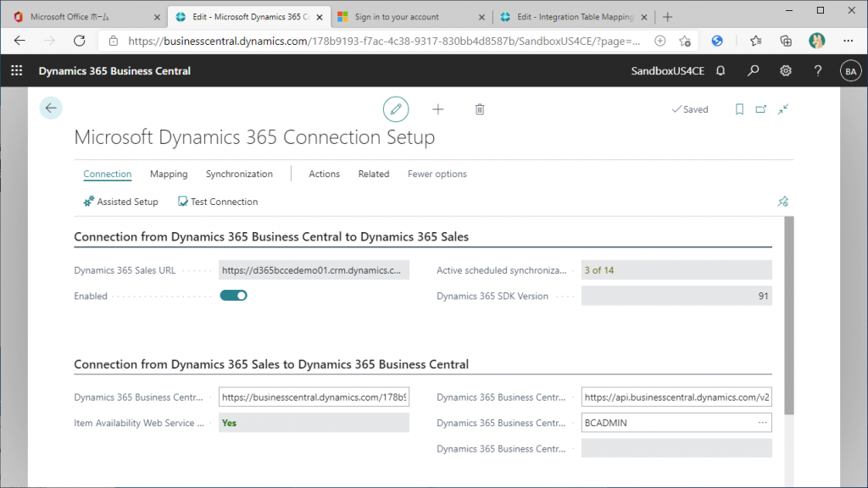This screenshot has width=868, height=488.
Task: Click Fewer options
Action: [x=437, y=174]
